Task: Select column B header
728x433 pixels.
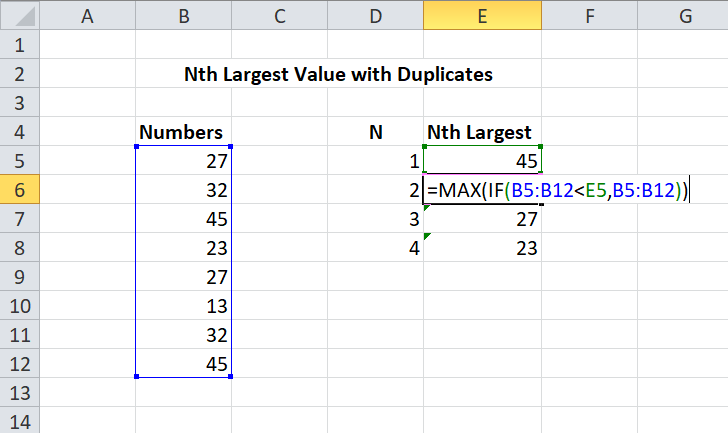Action: 184,16
